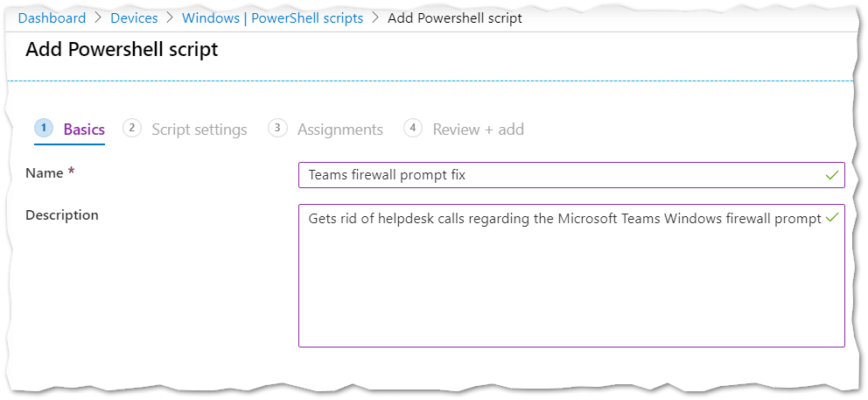Focus the Name input field
This screenshot has height=400, width=868.
tap(560, 175)
